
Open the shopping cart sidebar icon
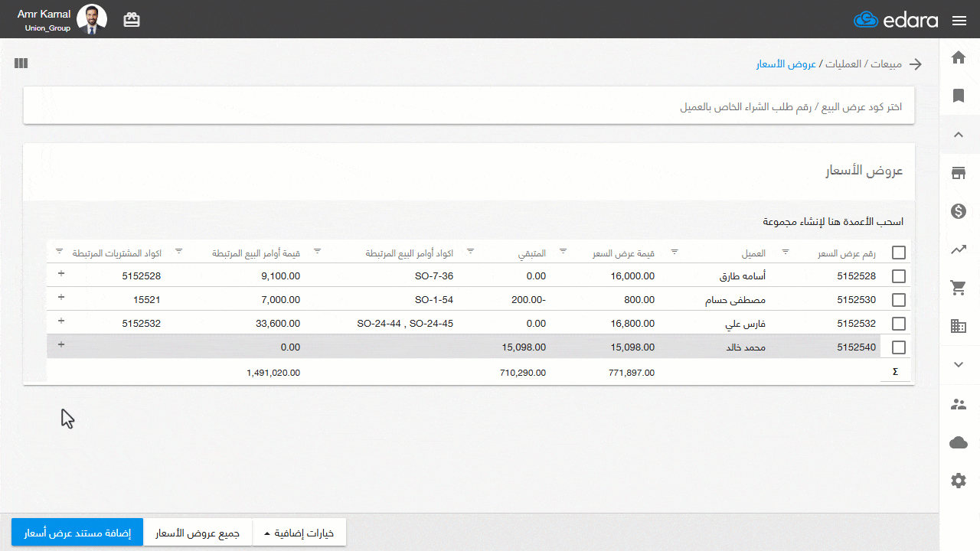pos(959,288)
